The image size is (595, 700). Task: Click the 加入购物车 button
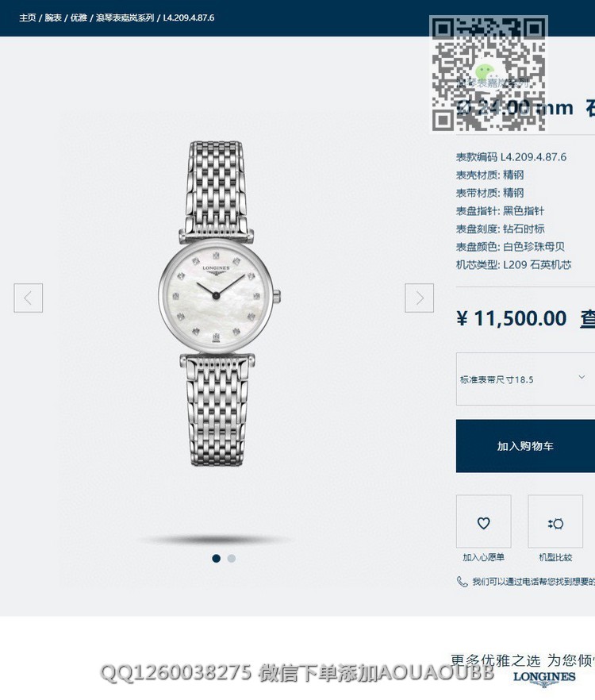pyautogui.click(x=525, y=446)
